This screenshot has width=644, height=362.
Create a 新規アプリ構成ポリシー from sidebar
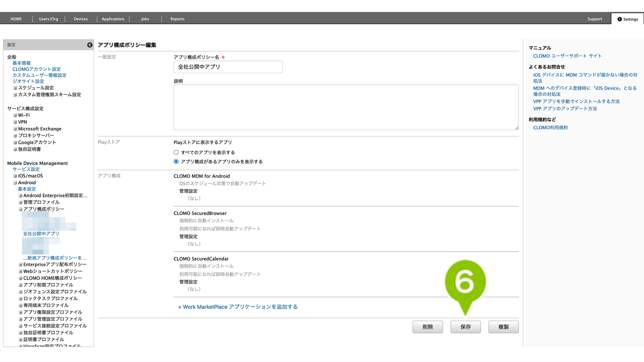click(x=55, y=258)
